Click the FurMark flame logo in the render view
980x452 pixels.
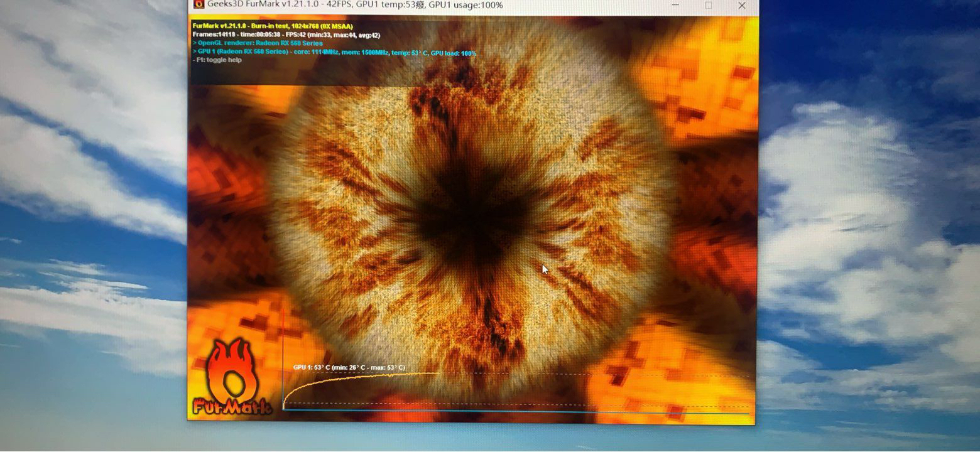[232, 377]
